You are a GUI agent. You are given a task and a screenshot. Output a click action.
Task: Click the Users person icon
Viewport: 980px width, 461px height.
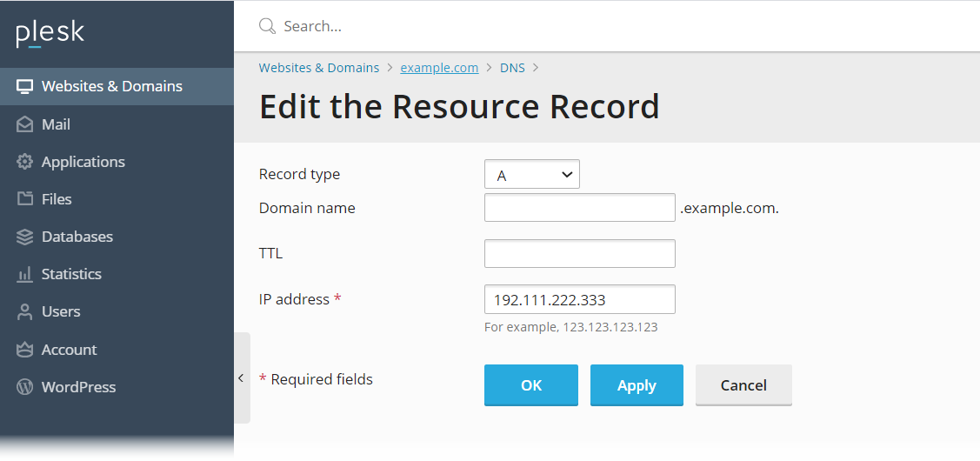pos(25,311)
